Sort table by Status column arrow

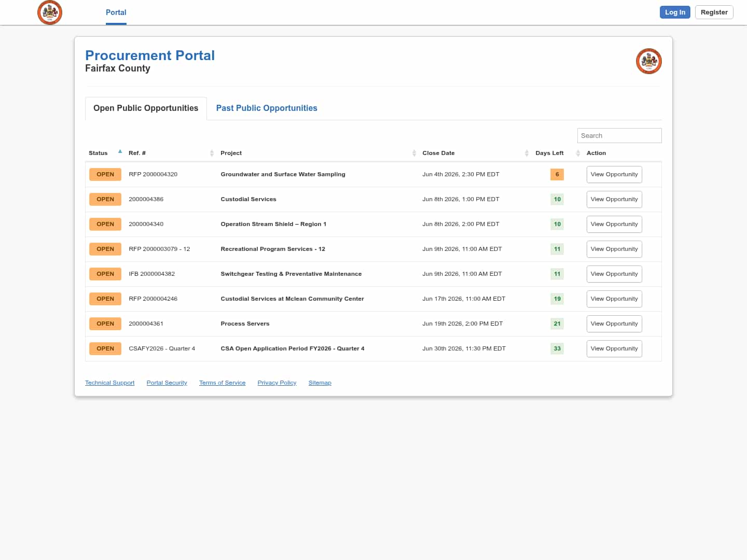click(120, 152)
